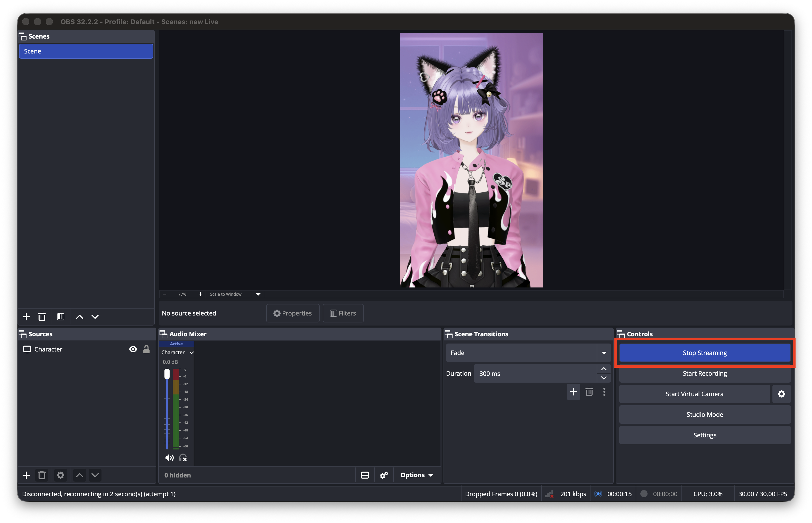Mute the Character audio speaker icon

[x=169, y=458]
